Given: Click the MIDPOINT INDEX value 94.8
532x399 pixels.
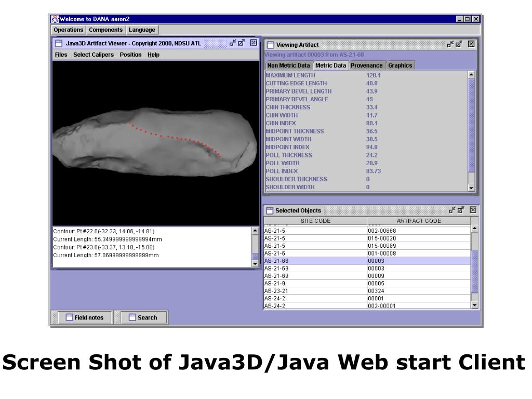Looking at the screenshot, I should coord(371,147).
